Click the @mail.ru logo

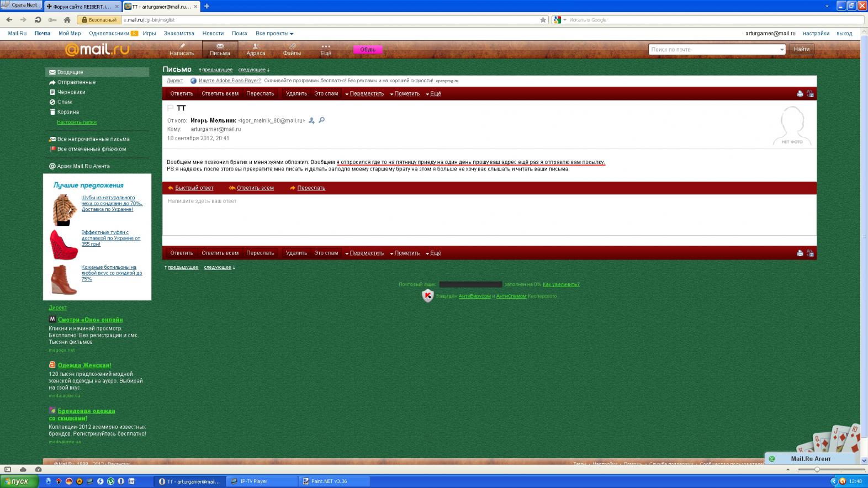97,49
